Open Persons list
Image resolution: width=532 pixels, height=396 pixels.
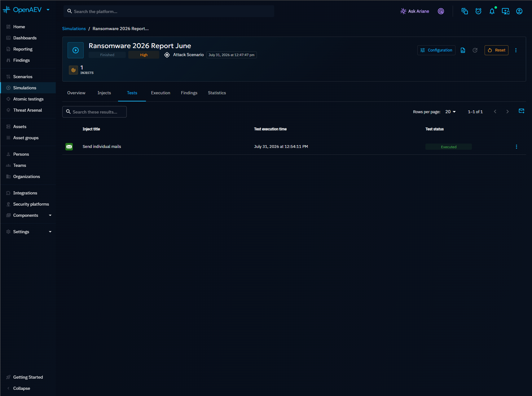28,154
